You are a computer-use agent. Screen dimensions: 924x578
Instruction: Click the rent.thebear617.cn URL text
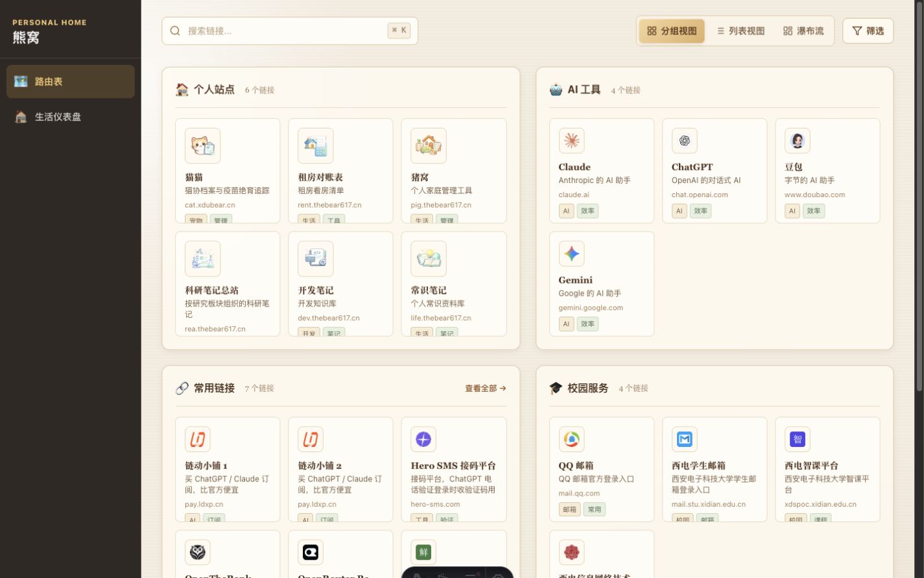[329, 205]
